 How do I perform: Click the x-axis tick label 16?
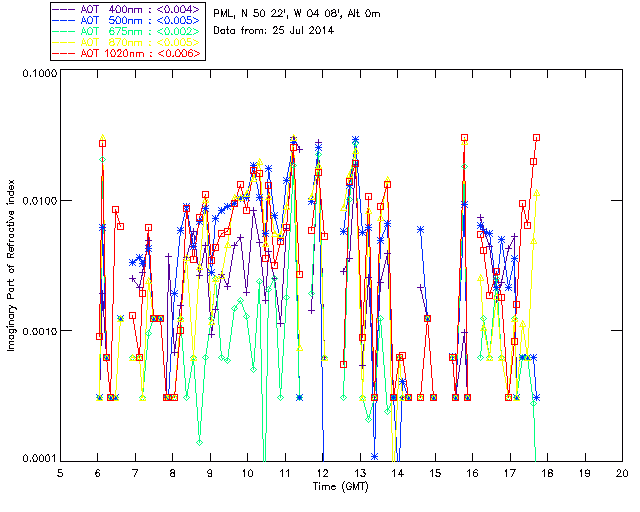tap(472, 473)
